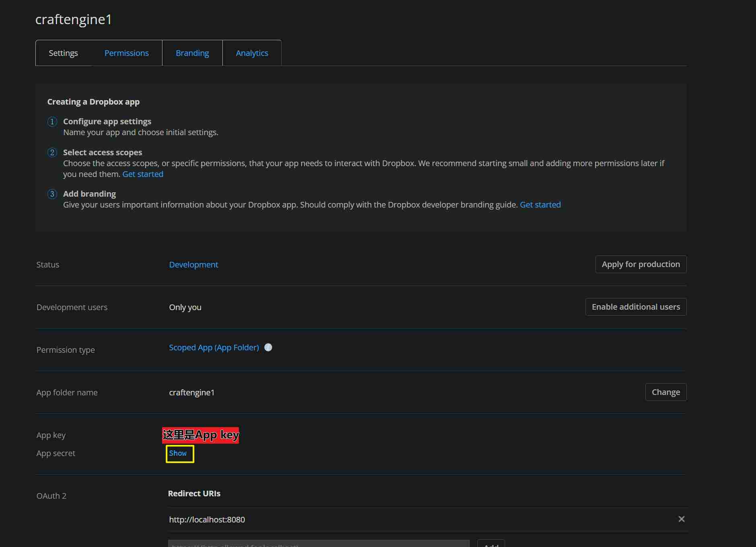Click the step 3 circle icon
The height and width of the screenshot is (547, 756).
click(52, 194)
